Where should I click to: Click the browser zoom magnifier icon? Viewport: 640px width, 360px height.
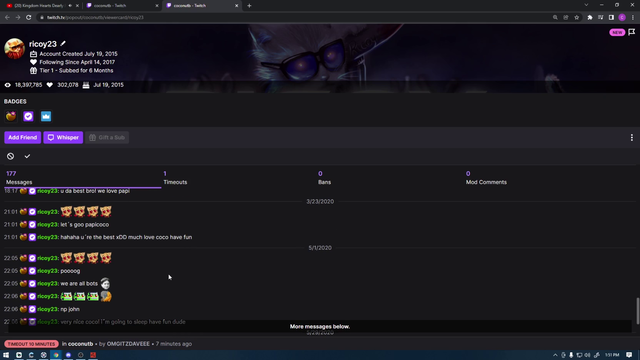[555, 18]
